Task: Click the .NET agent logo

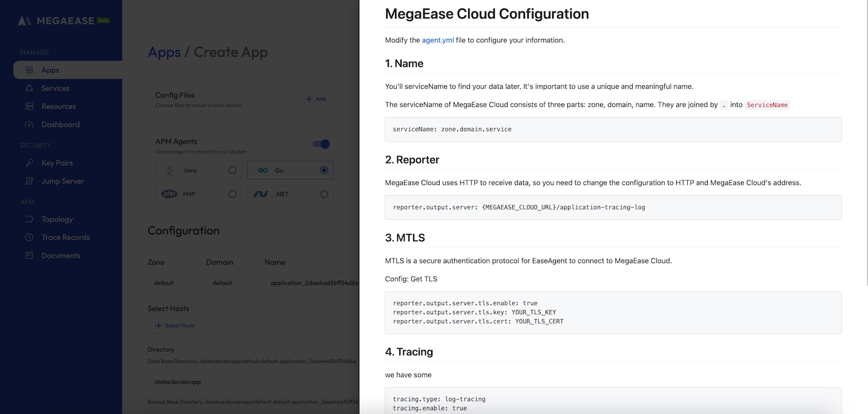Action: (261, 194)
